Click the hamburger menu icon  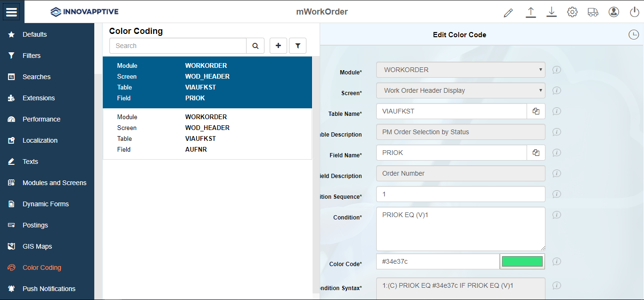(12, 12)
